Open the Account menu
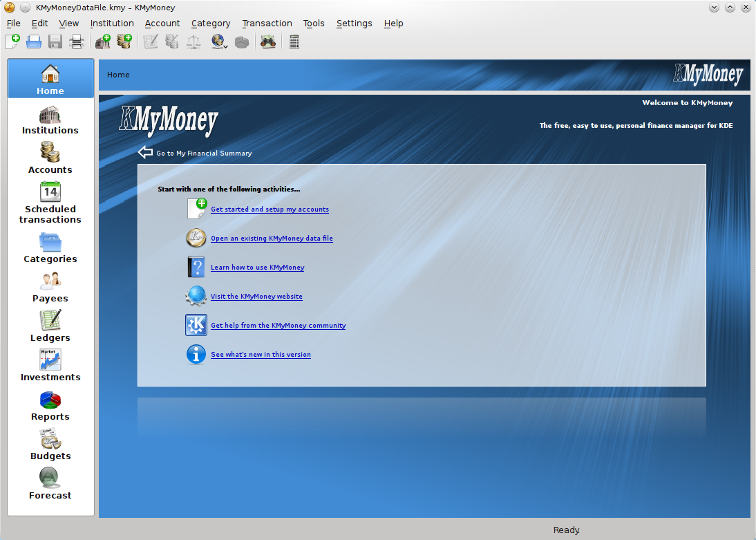This screenshot has height=540, width=756. point(162,24)
